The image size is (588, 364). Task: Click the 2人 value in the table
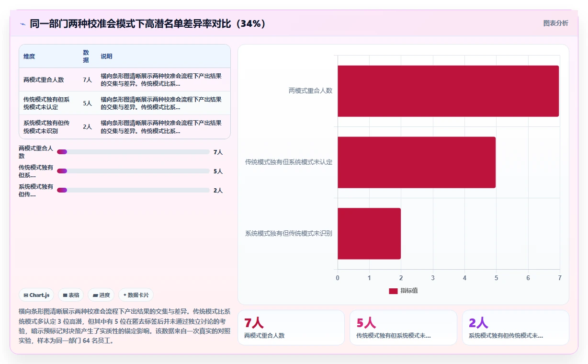pos(87,127)
